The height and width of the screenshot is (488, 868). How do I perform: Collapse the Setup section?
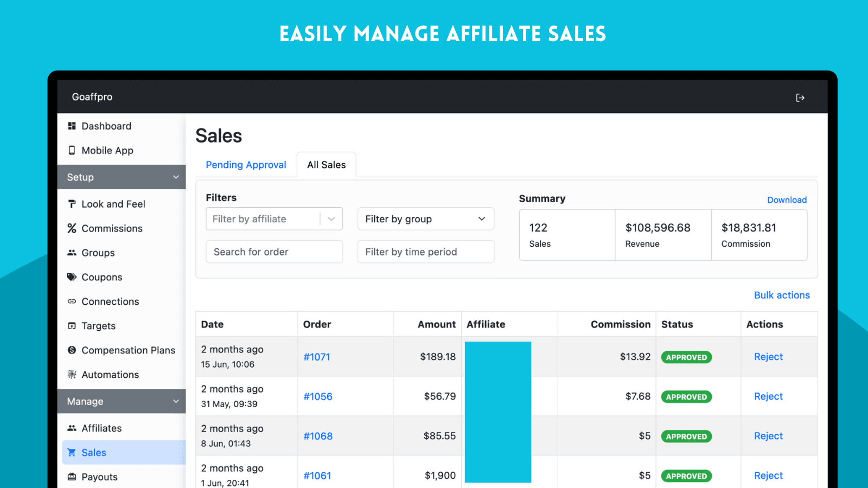pos(176,177)
